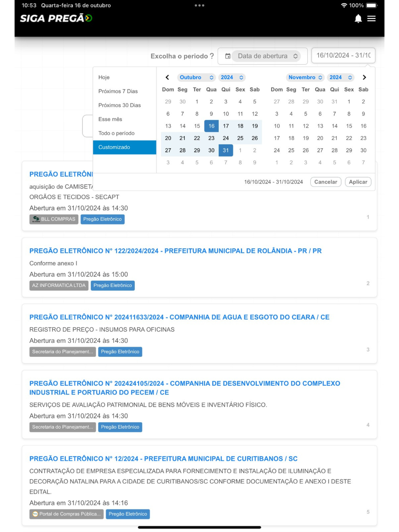Select October 15 in calendar

pos(197,126)
